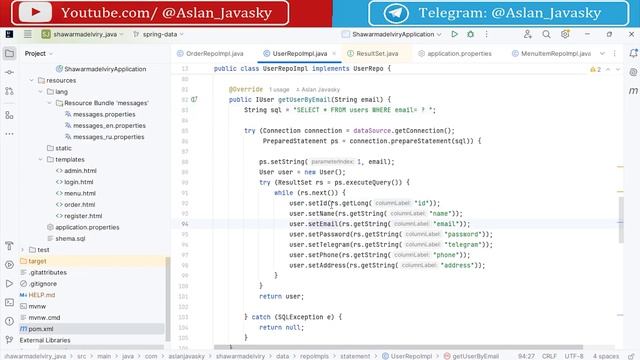Viewport: 640px width, 360px height.
Task: Open the Terminal tool window
Action: point(9,302)
